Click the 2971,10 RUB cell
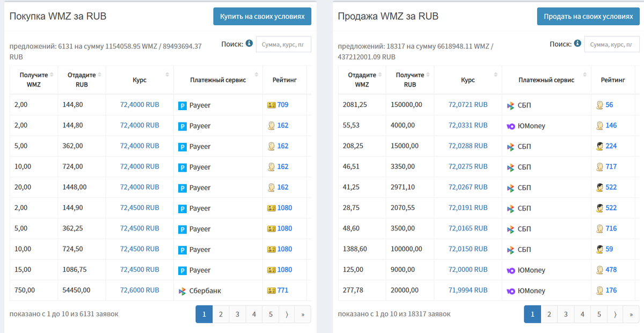This screenshot has height=333, width=644. point(410,187)
